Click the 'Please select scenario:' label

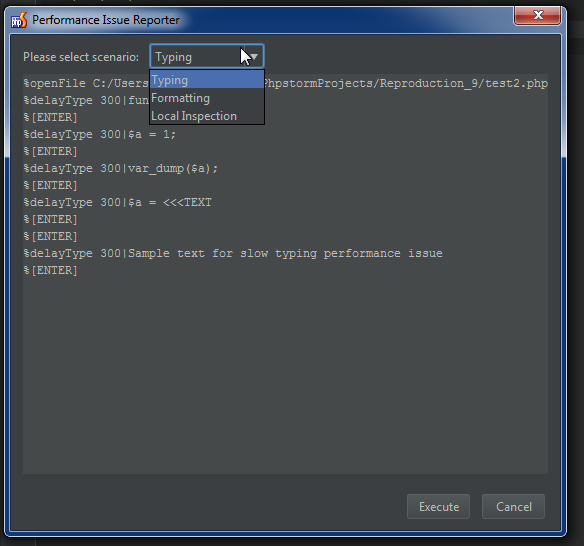(x=81, y=57)
